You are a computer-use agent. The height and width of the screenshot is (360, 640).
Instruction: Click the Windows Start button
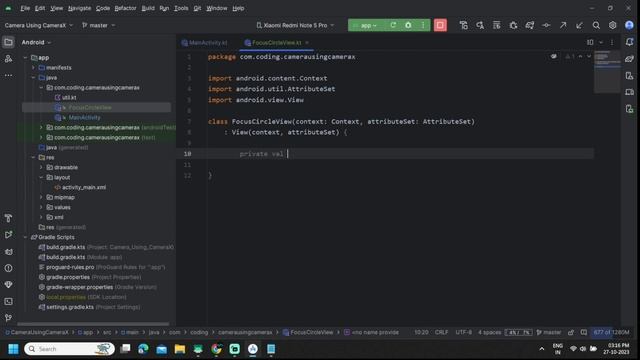(13, 349)
